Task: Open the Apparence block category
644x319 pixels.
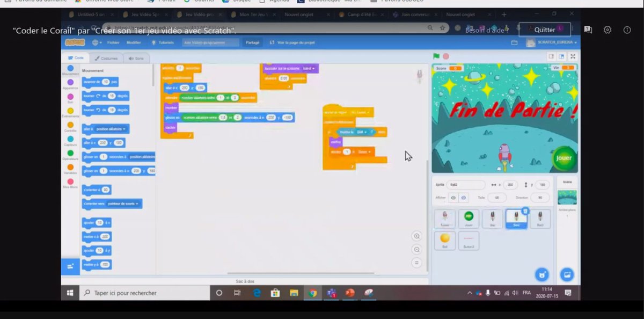Action: tap(70, 84)
